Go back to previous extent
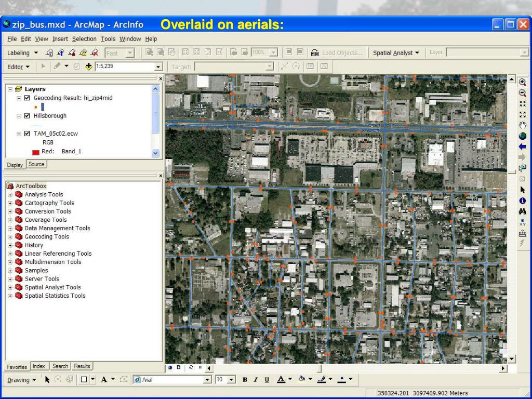 [x=523, y=147]
